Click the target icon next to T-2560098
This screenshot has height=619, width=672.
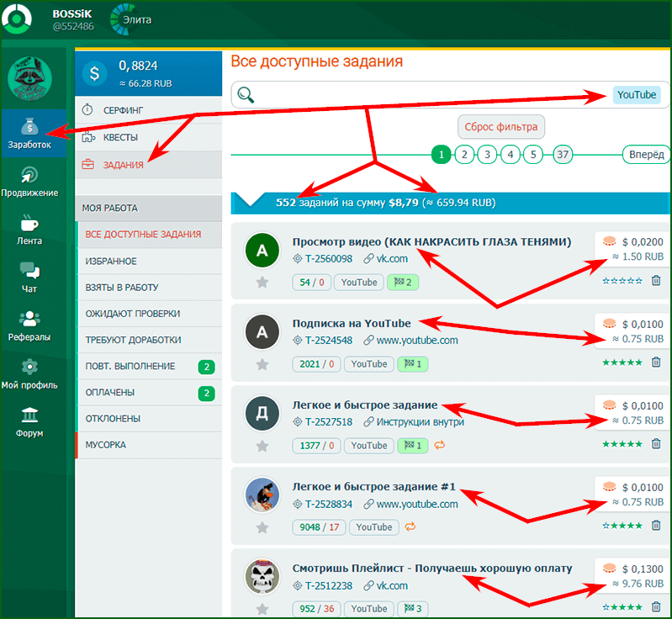point(298,258)
